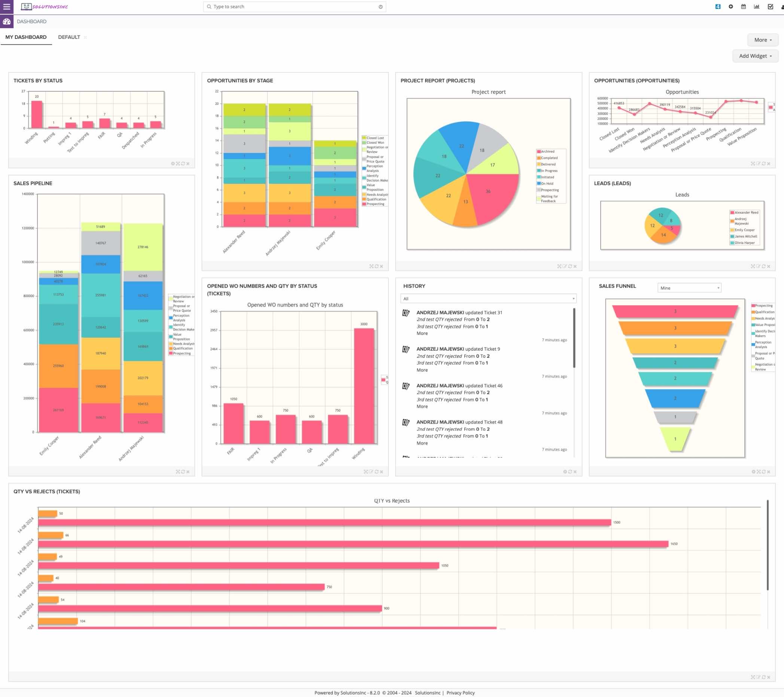Image resolution: width=784 pixels, height=697 pixels.
Task: Click the settings gear icon in top bar
Action: [730, 6]
